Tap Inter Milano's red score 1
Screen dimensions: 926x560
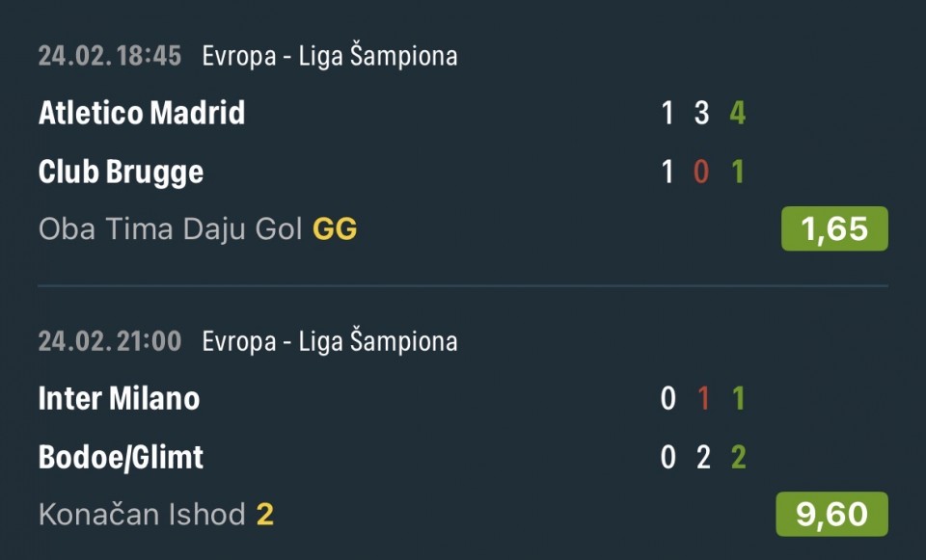point(702,398)
